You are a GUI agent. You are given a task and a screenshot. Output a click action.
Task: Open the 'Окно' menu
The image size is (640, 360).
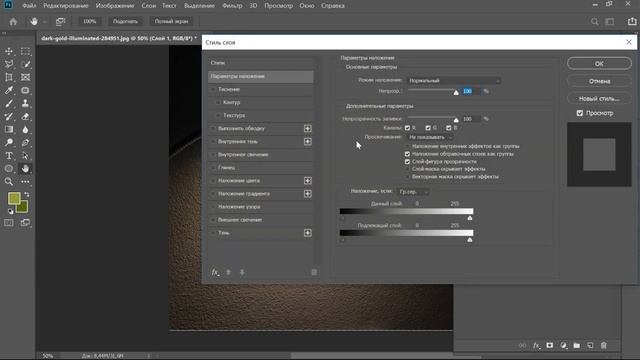[307, 6]
